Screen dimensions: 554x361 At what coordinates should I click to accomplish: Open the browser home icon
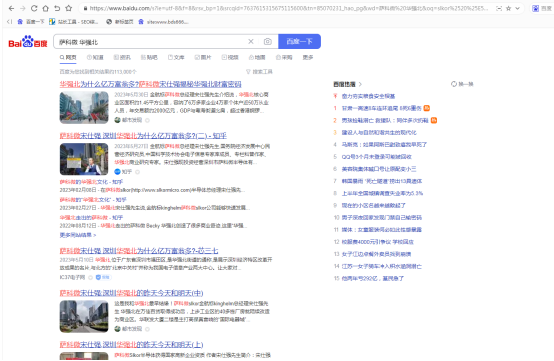46,8
